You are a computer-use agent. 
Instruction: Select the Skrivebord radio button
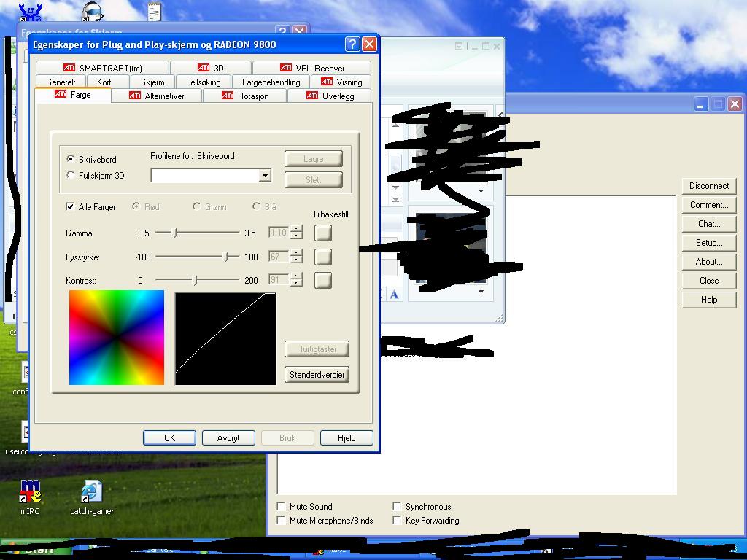71,159
